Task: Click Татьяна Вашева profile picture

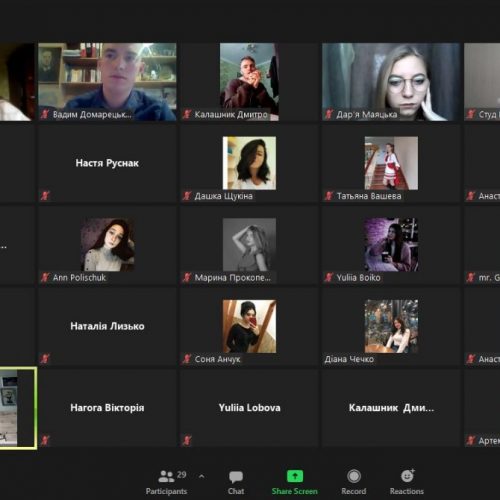Action: tap(391, 163)
